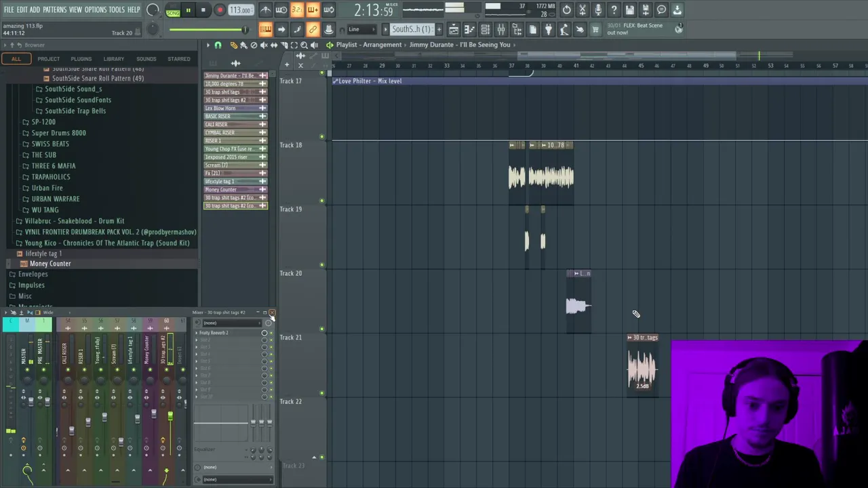Open the Playlist menu arrow beside magnet

point(208,45)
